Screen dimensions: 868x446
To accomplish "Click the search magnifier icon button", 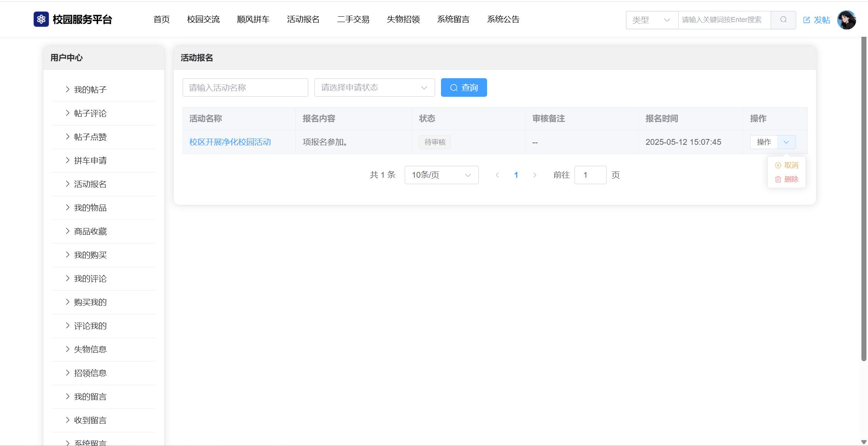I will tap(783, 20).
